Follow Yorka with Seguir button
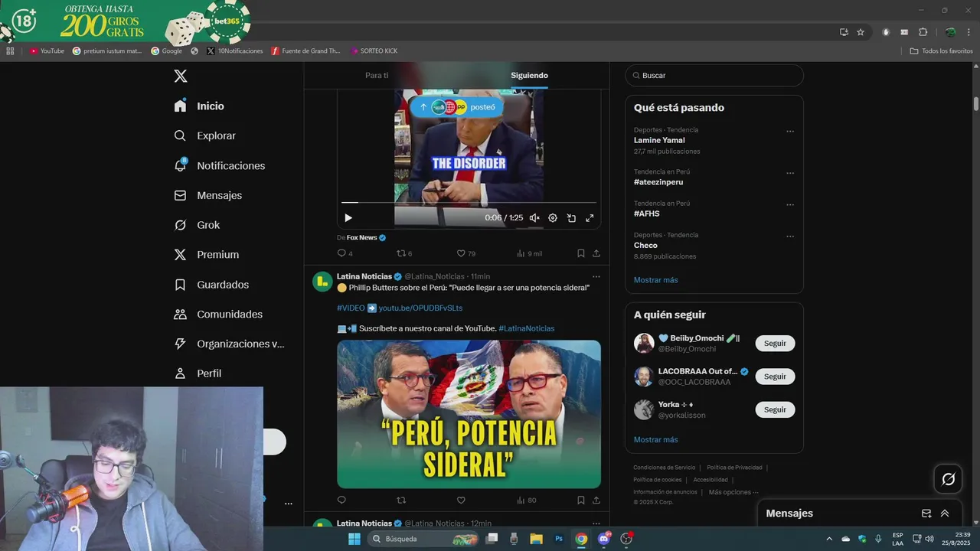The width and height of the screenshot is (980, 551). (775, 409)
